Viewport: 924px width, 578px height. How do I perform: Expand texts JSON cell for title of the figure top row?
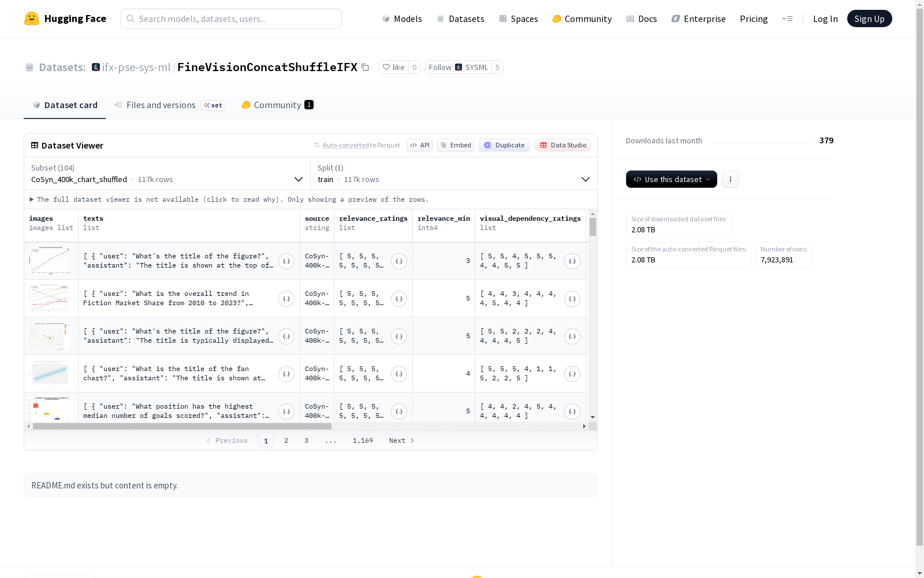[286, 261]
